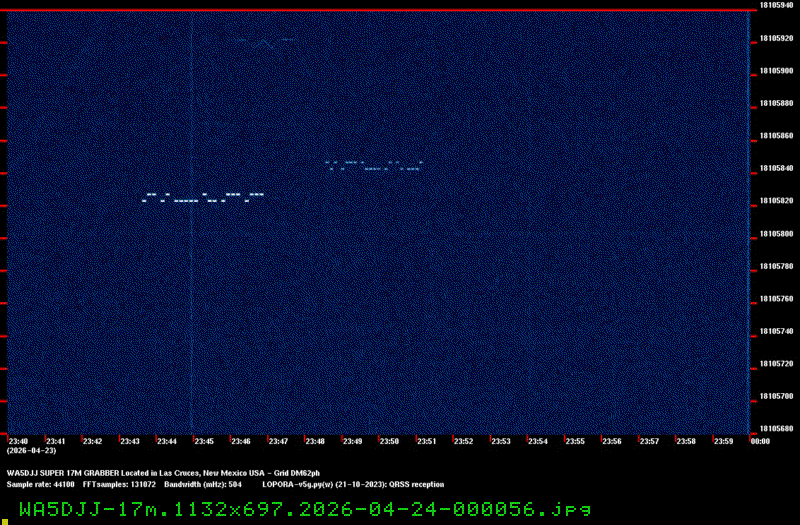
Task: Select the 23:52 time label
Action: 463,441
